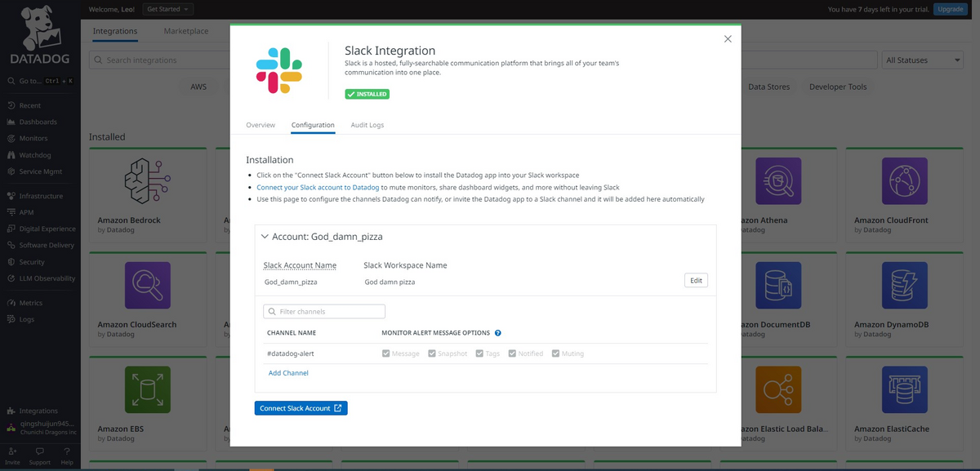The image size is (980, 471).
Task: Open the Connect your Slack account to Datadog link
Action: click(318, 187)
